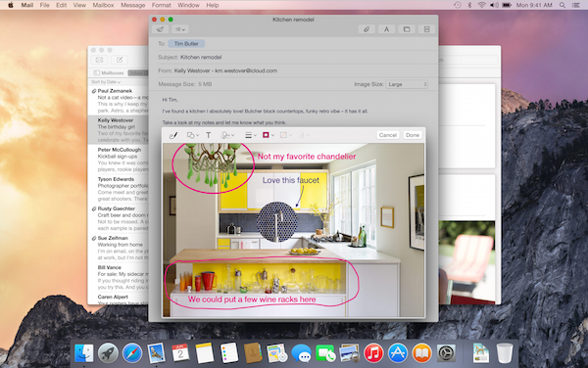Open Sort by Date dropdown in message list
Screen dimensions: 588x368
pos(106,82)
